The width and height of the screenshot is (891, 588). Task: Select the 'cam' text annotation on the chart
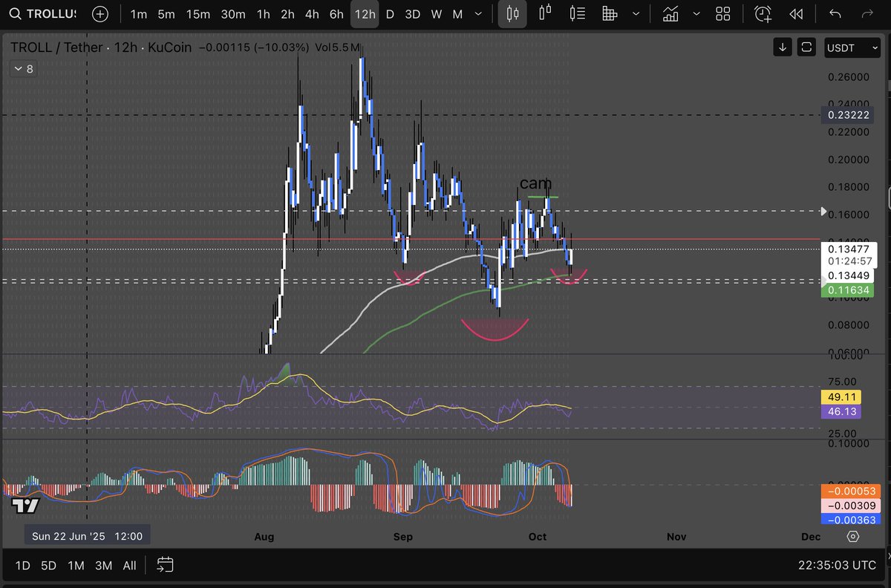click(x=535, y=183)
